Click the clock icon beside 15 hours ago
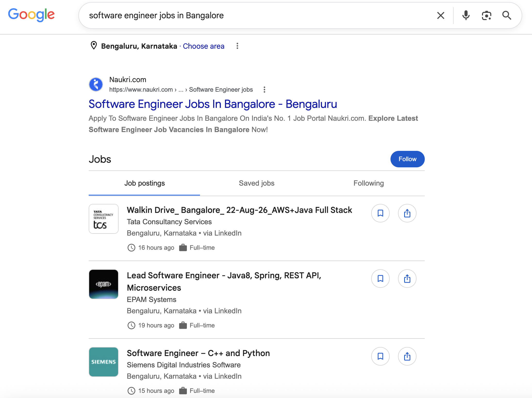 click(131, 391)
